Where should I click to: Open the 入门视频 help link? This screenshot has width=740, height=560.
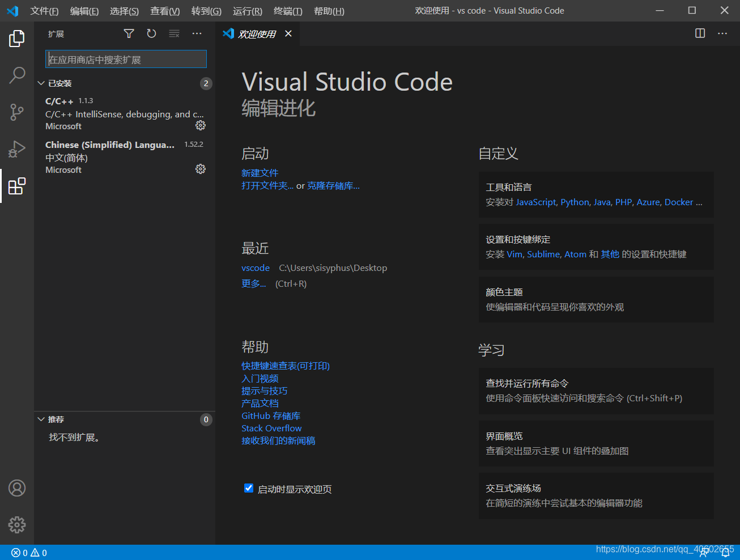tap(260, 379)
